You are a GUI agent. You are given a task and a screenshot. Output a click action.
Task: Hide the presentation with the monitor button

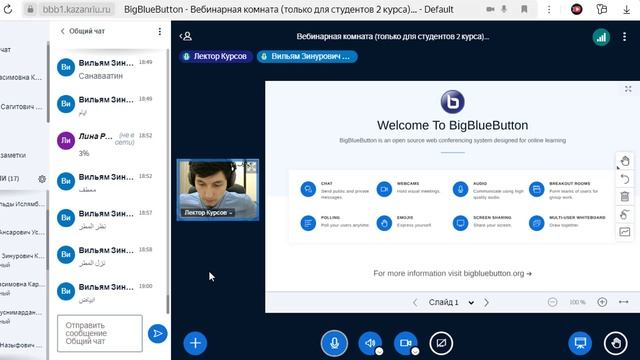580,343
